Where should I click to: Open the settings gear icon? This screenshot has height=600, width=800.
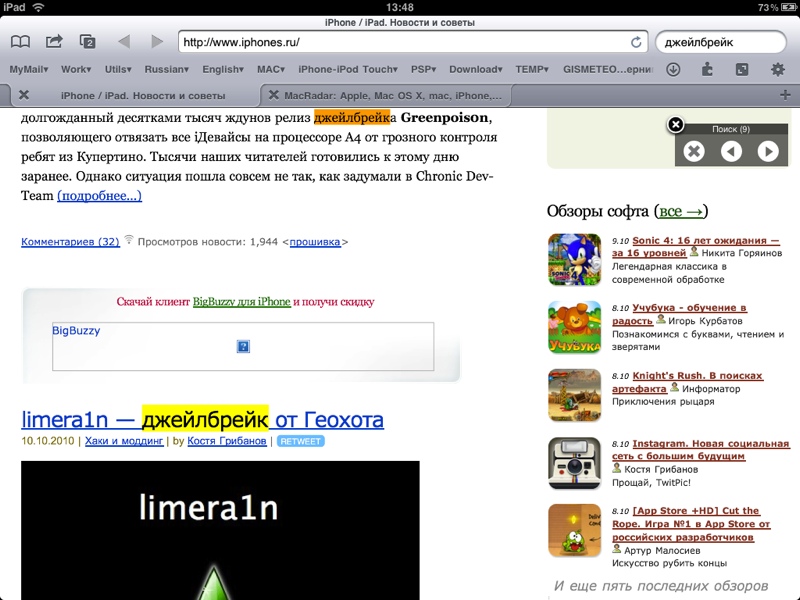pos(778,69)
